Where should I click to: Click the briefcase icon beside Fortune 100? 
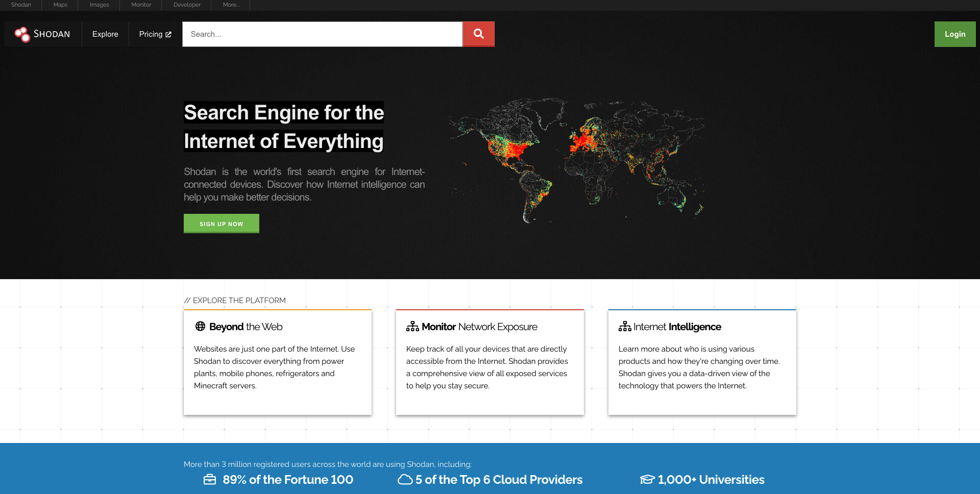(210, 480)
